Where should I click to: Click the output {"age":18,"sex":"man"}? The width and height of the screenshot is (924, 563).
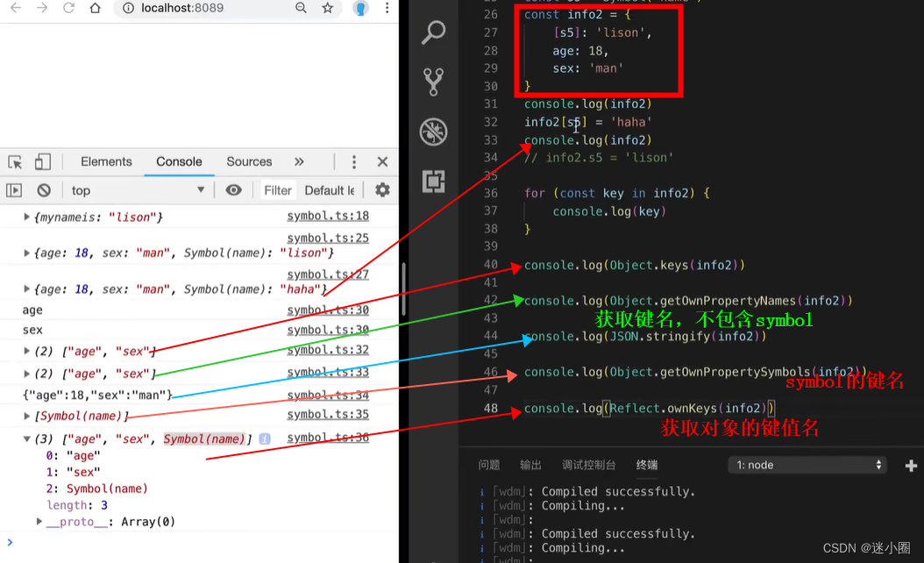click(x=97, y=395)
